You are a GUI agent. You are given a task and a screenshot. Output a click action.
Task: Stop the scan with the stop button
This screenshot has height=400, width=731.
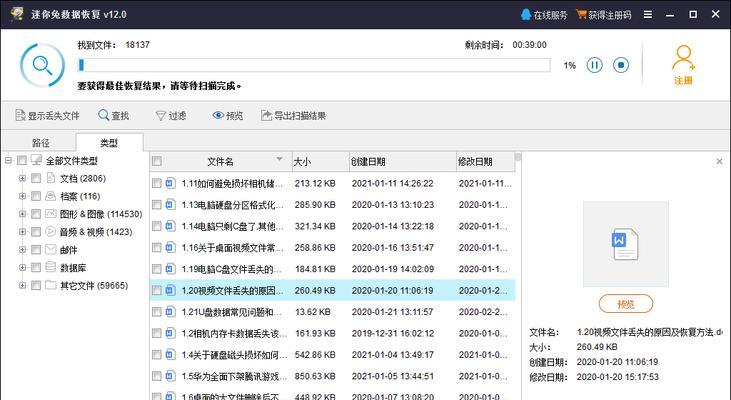[621, 65]
